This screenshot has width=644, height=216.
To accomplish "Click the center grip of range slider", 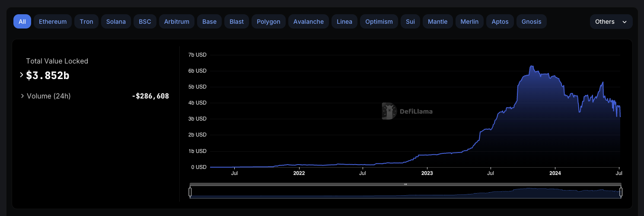I will coord(405,184).
